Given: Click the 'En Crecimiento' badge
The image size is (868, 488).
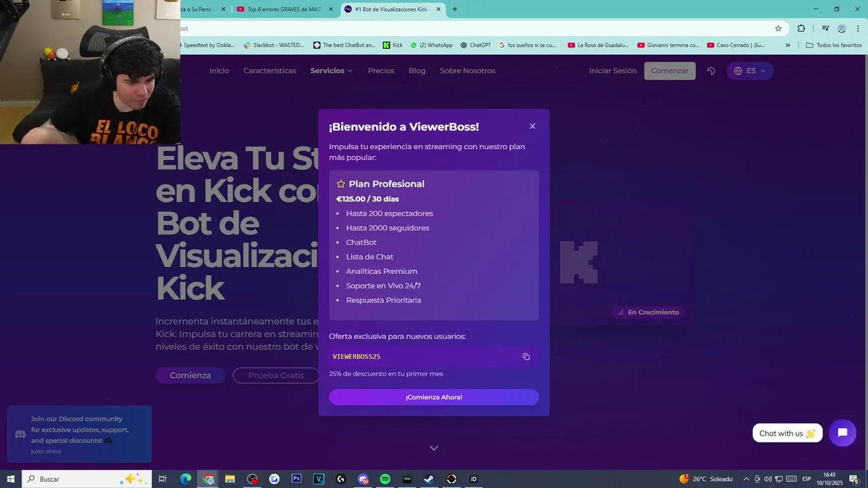Looking at the screenshot, I should (648, 312).
